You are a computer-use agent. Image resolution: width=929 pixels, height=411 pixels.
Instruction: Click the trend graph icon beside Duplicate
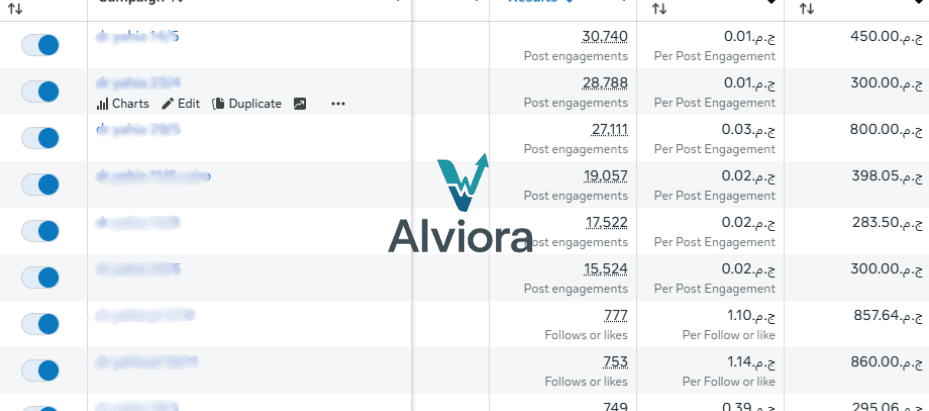[299, 103]
